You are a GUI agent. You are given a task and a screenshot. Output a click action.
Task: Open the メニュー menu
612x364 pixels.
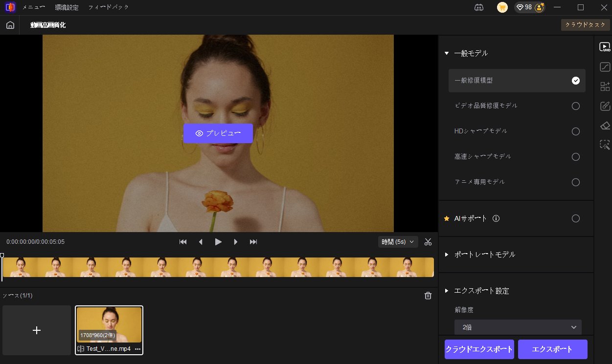coord(34,7)
